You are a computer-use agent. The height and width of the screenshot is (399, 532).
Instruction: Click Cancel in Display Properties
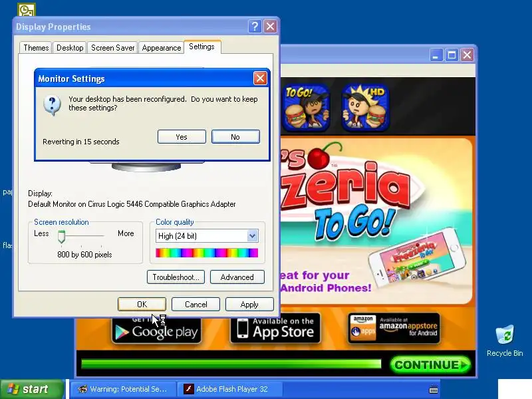tap(196, 305)
